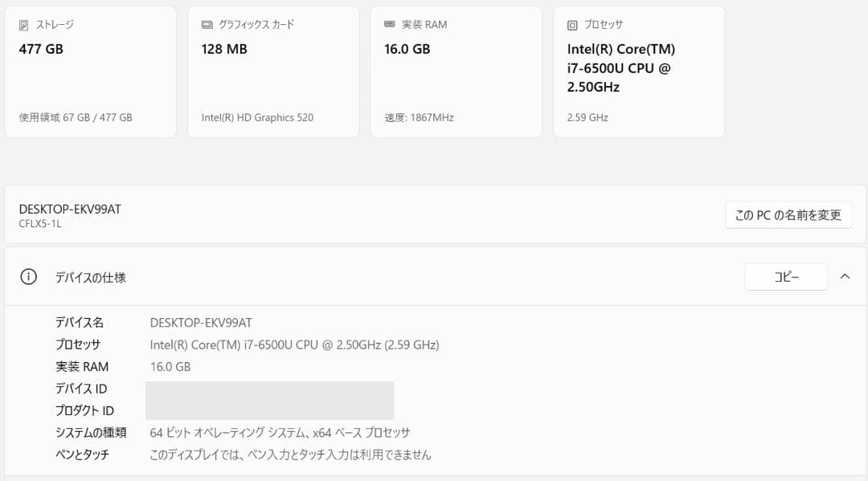This screenshot has height=481, width=868.
Task: Open the グラフィックス カード 128 MB card
Action: (273, 80)
